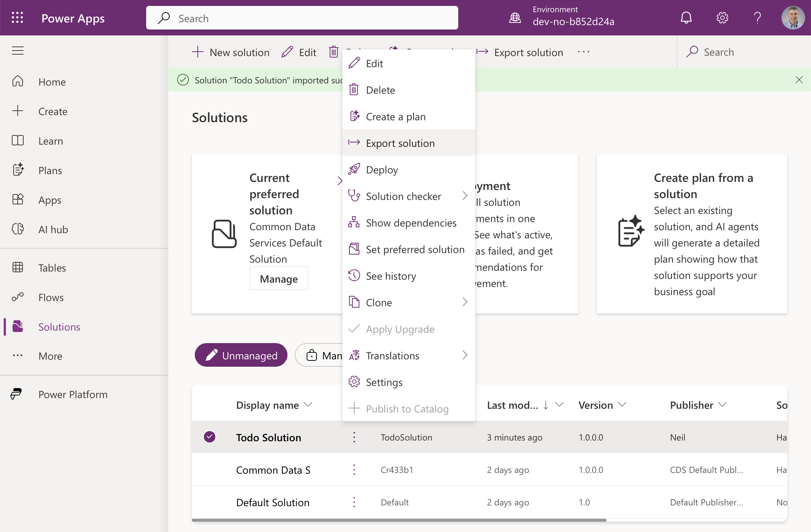Click horizontal scrollbar under solutions table
This screenshot has width=811, height=532.
point(399,520)
